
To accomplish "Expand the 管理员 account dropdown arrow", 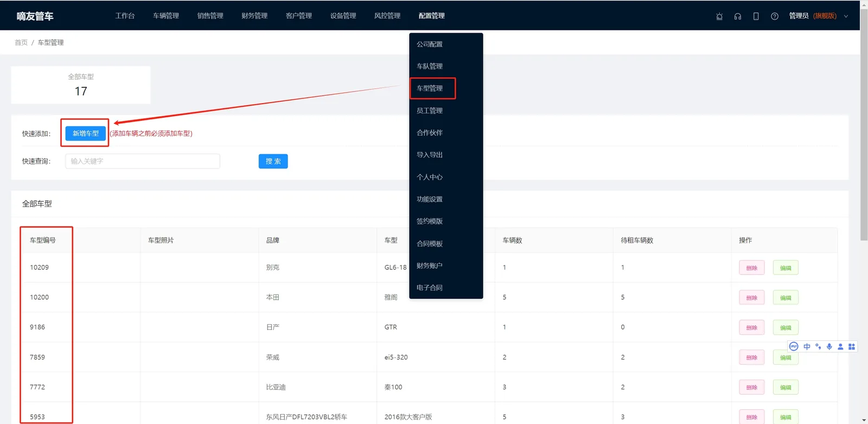I will [846, 16].
